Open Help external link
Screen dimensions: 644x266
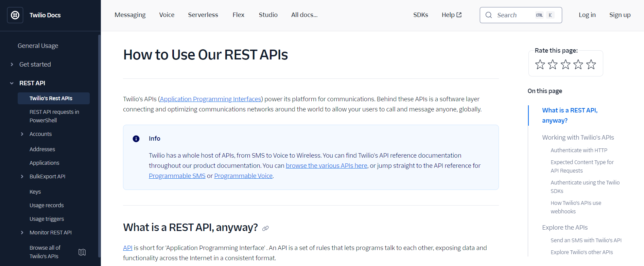[x=452, y=15]
